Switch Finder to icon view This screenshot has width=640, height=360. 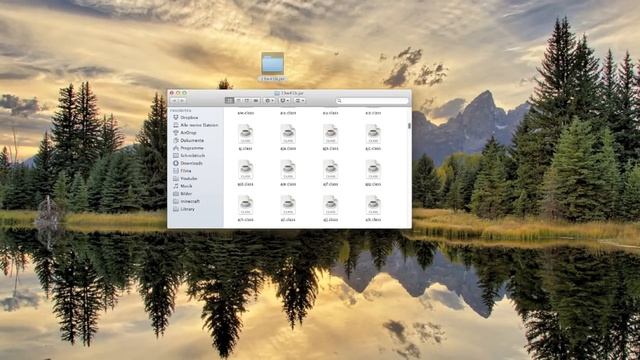pos(229,100)
